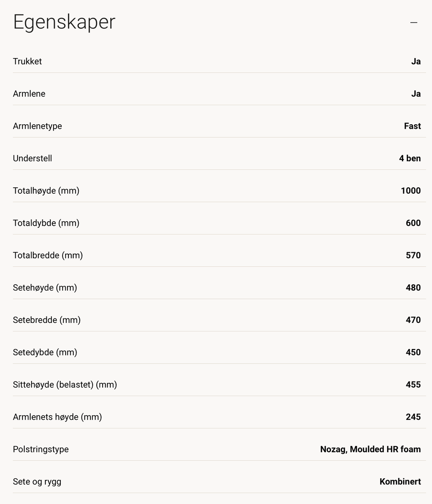Select Sittehøyde (belastet) (mm) label
432x504 pixels.
point(65,385)
